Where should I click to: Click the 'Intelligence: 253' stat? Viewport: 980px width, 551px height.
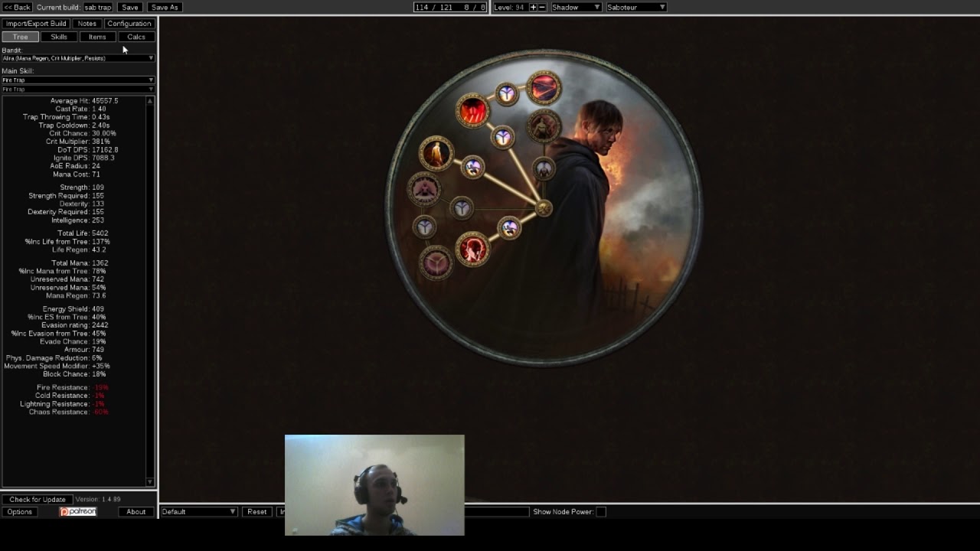click(x=77, y=220)
